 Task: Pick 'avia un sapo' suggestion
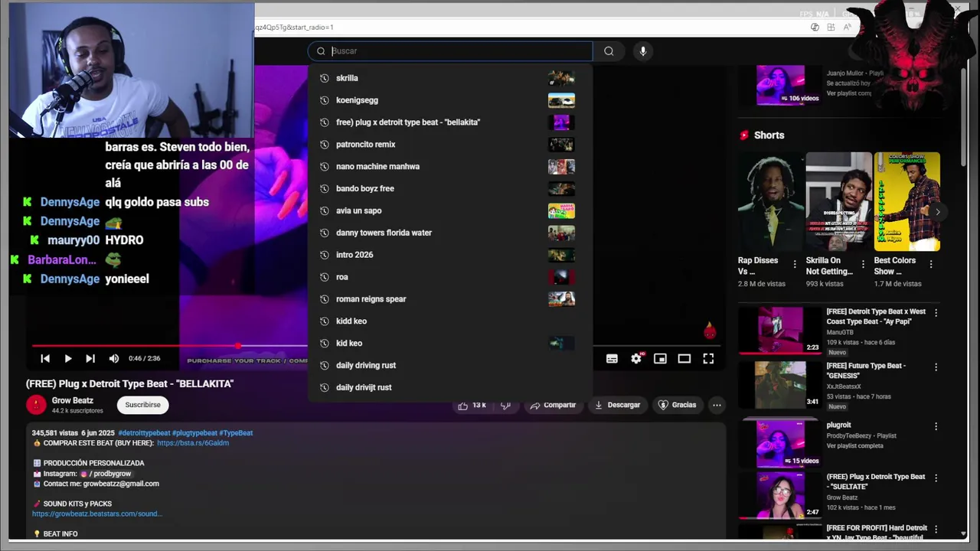tap(450, 210)
